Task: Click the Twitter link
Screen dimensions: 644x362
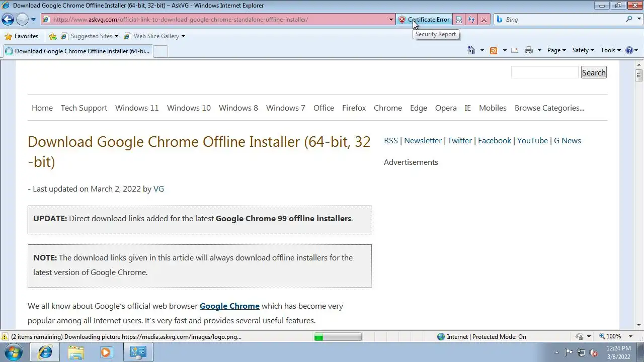Action: click(x=460, y=140)
